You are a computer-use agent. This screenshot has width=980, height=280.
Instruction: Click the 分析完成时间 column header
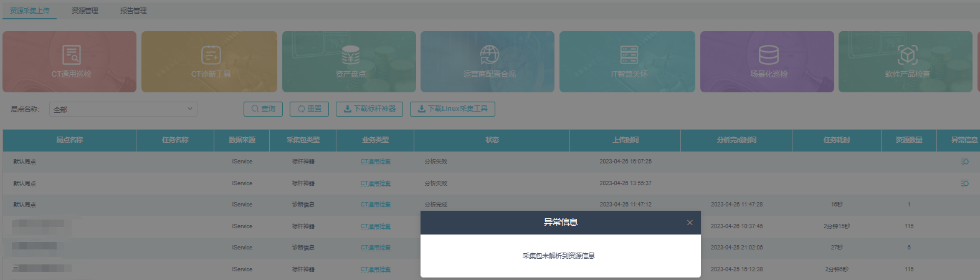click(x=736, y=140)
